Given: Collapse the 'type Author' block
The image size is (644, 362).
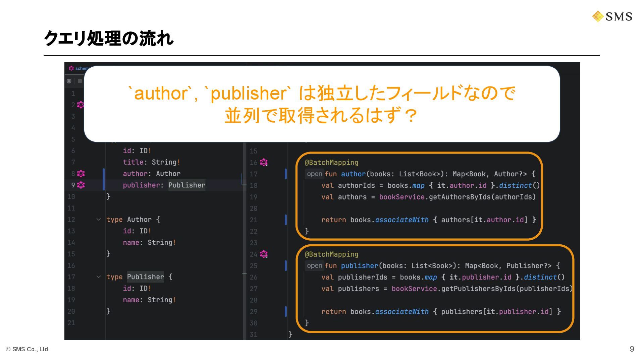Looking at the screenshot, I should (99, 220).
